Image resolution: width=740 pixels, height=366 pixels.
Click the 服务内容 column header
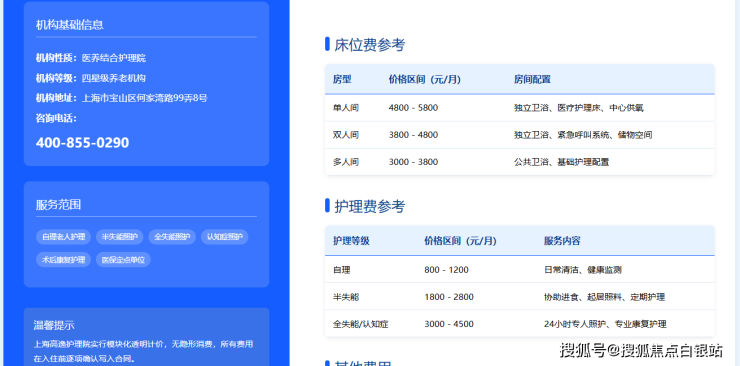(562, 241)
